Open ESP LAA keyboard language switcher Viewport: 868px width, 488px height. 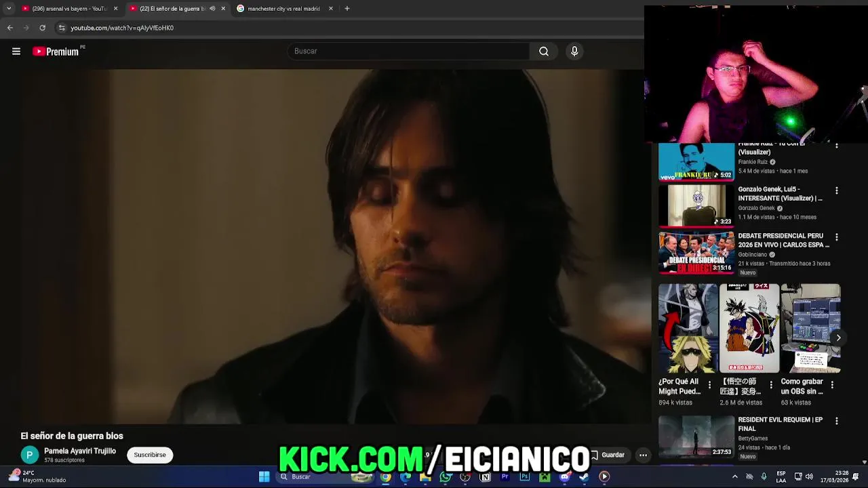(781, 476)
